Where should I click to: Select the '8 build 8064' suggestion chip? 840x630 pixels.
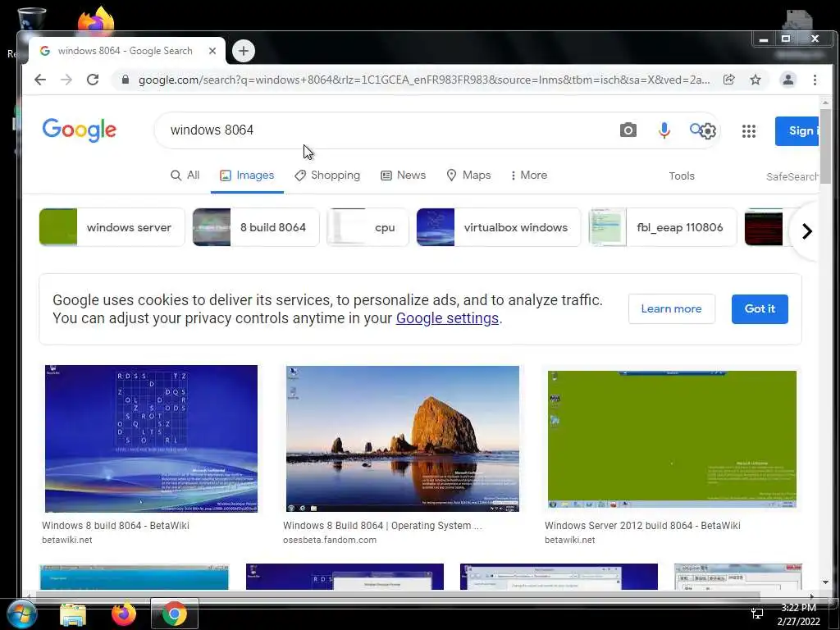tap(256, 227)
